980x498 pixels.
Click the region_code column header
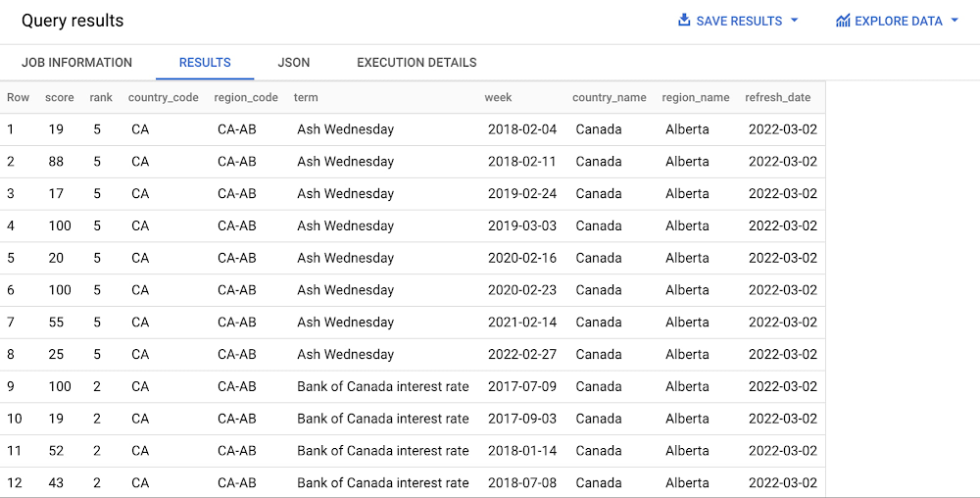[246, 97]
